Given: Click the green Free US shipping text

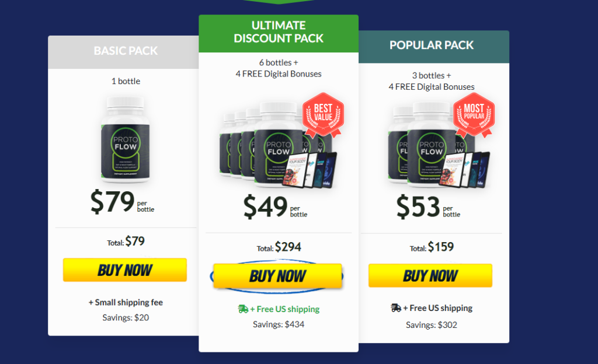Looking at the screenshot, I should point(284,309).
